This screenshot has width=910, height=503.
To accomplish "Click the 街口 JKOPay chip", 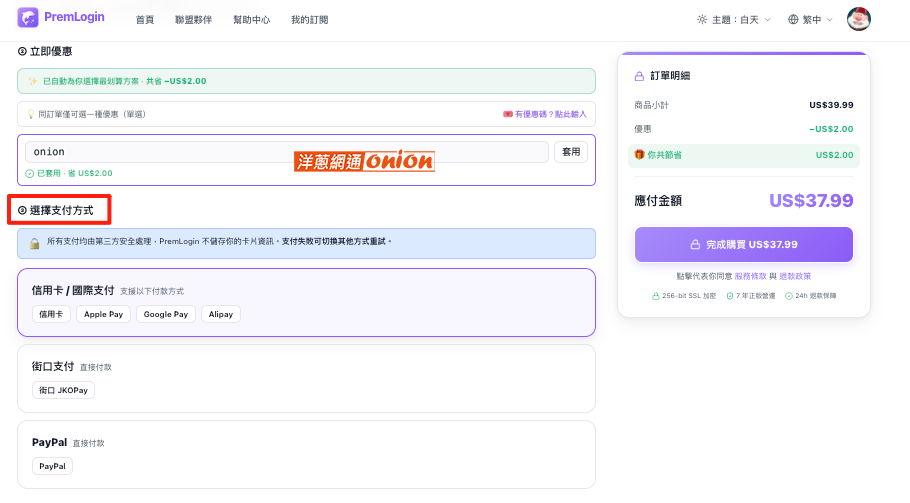I will 63,390.
